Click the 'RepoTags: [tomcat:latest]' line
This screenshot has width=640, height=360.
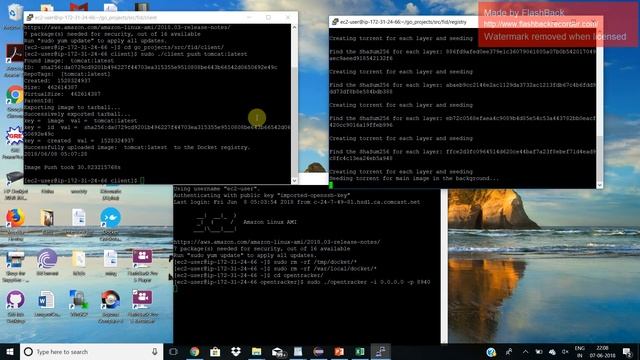pos(67,74)
